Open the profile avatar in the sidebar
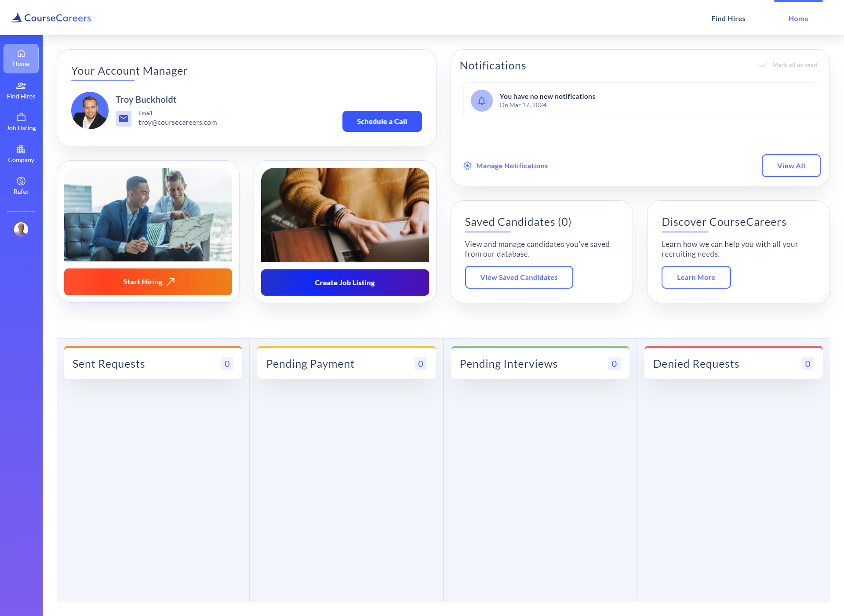This screenshot has width=844, height=616. point(21,229)
